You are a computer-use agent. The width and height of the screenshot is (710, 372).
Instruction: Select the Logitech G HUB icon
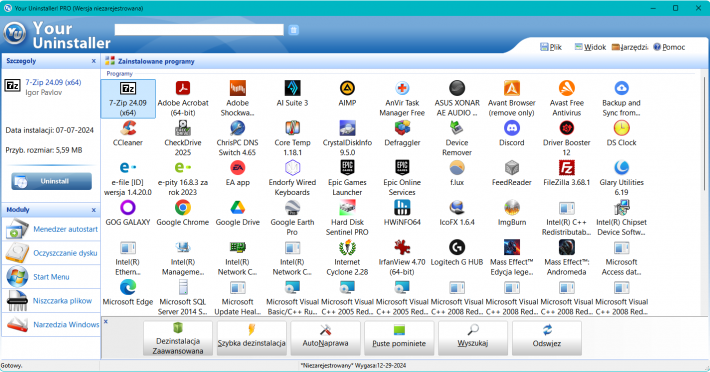(457, 248)
